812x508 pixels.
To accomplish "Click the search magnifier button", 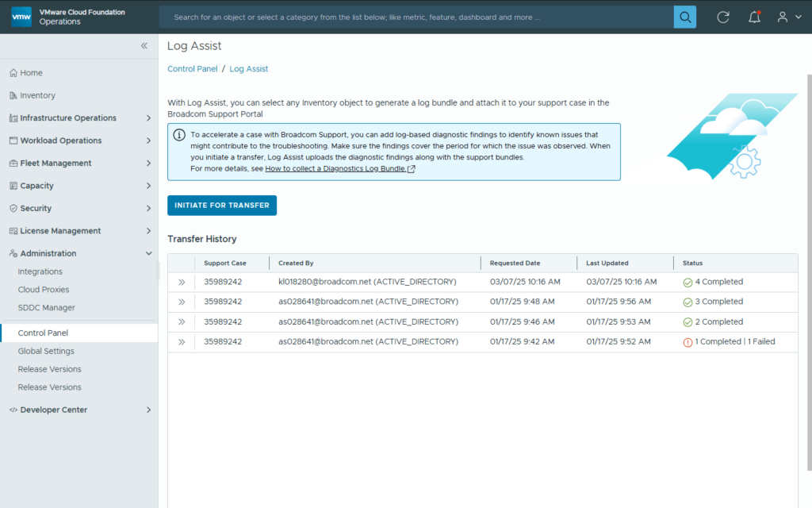I will tap(684, 17).
